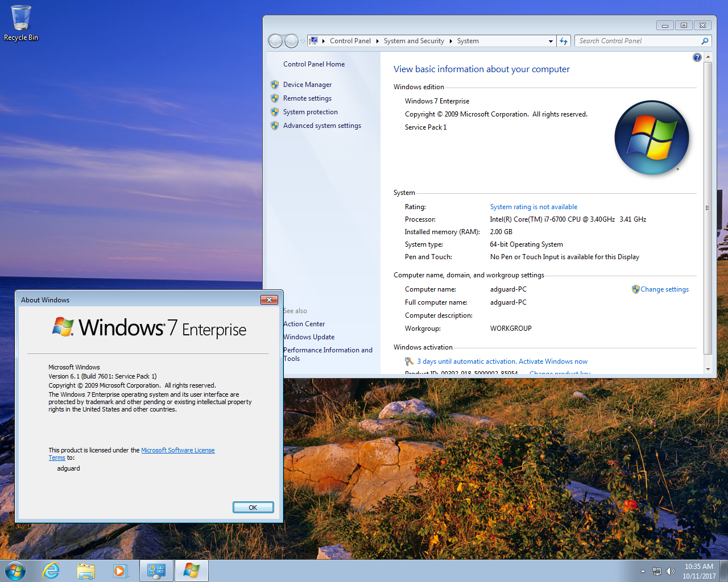Click the Windows flag logo in About Windows
The image size is (728, 582).
[63, 327]
